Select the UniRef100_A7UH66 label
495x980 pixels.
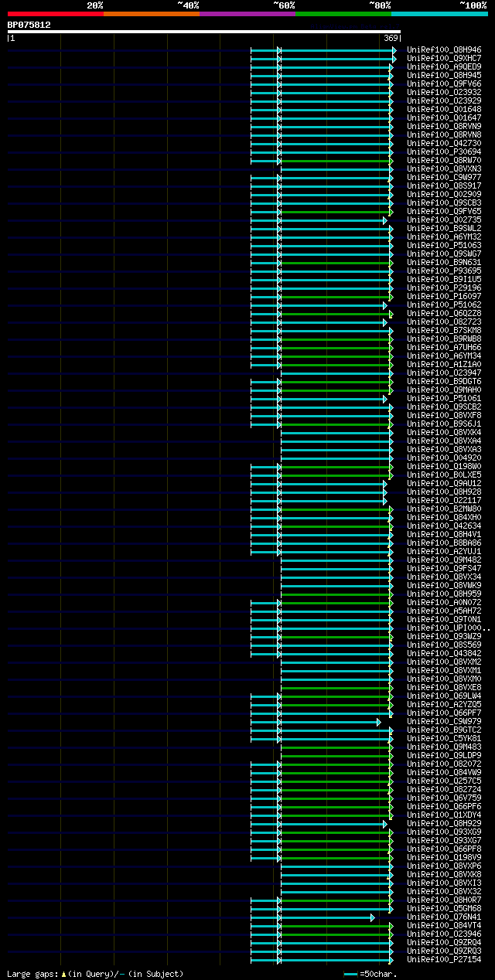(445, 347)
